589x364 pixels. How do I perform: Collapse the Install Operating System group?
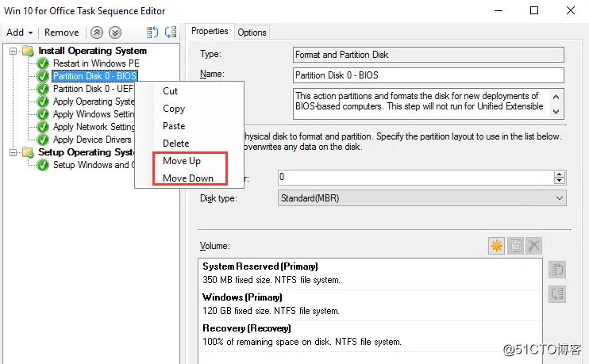pos(13,51)
